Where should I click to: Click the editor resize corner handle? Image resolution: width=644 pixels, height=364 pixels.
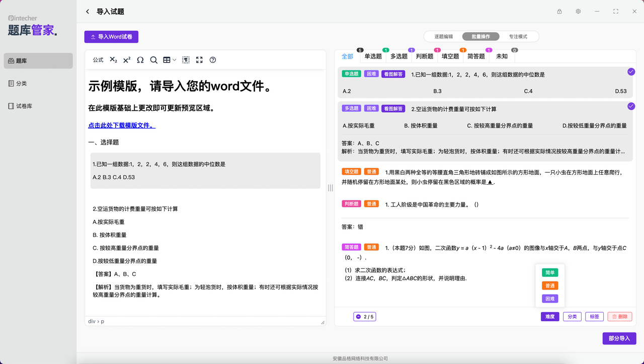click(323, 322)
